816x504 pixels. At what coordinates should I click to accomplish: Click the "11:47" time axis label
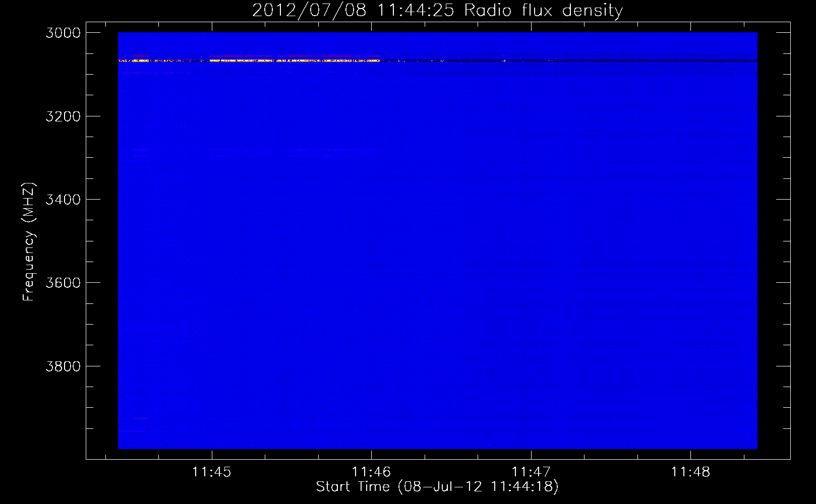(531, 472)
